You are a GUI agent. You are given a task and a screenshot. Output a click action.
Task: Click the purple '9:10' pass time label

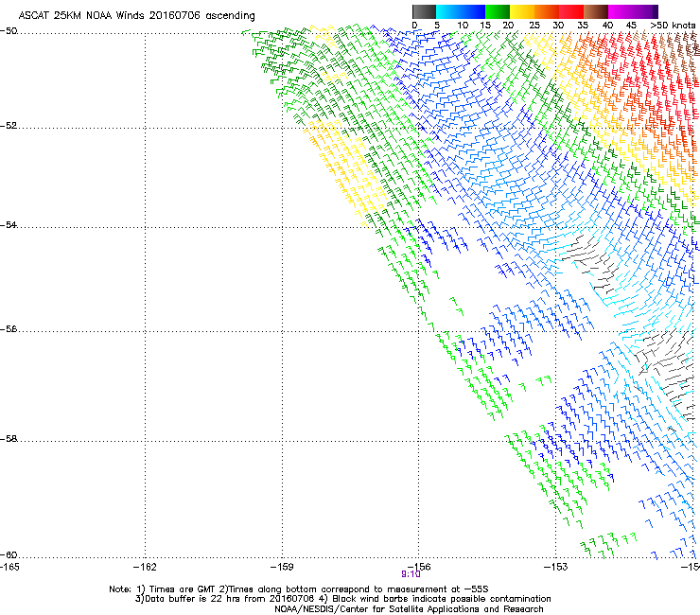click(x=411, y=574)
